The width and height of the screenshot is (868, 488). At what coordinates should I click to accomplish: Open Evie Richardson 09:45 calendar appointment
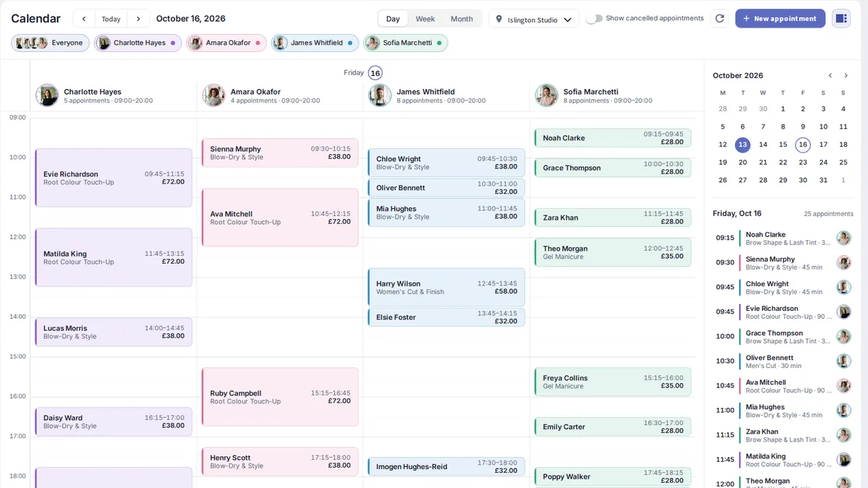[x=114, y=178]
